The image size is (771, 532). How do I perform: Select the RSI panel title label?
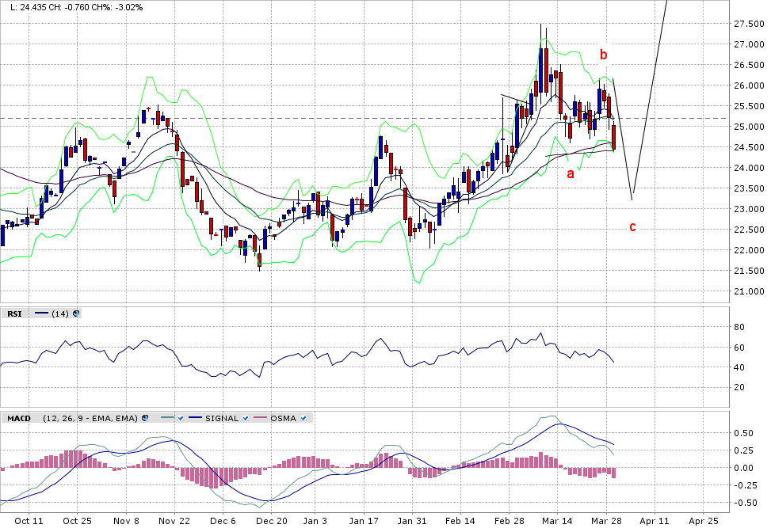point(14,313)
